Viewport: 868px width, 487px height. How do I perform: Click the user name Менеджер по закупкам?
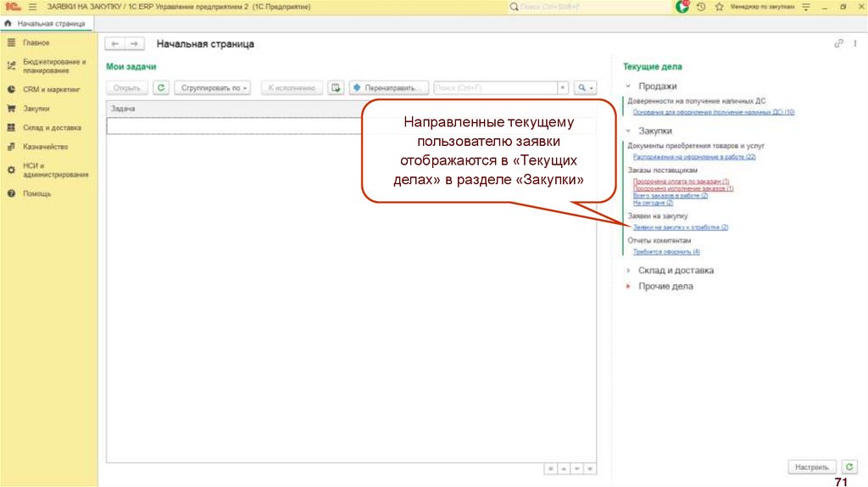pos(762,7)
